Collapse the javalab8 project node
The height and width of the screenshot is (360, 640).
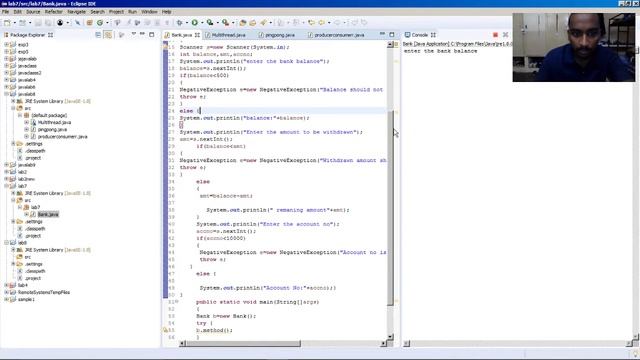click(x=6, y=94)
